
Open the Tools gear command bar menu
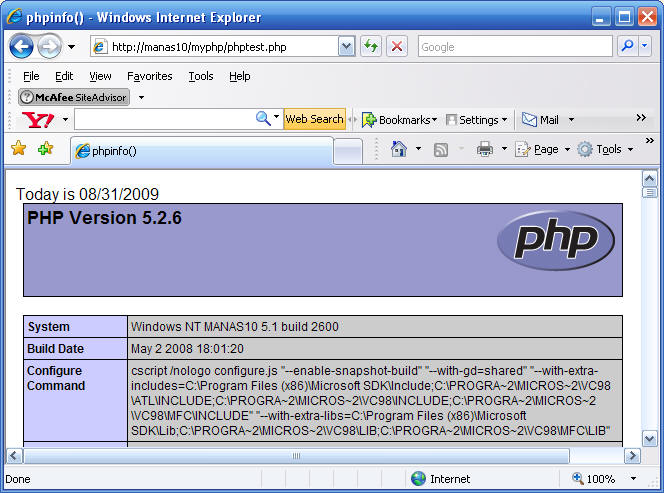pos(605,149)
